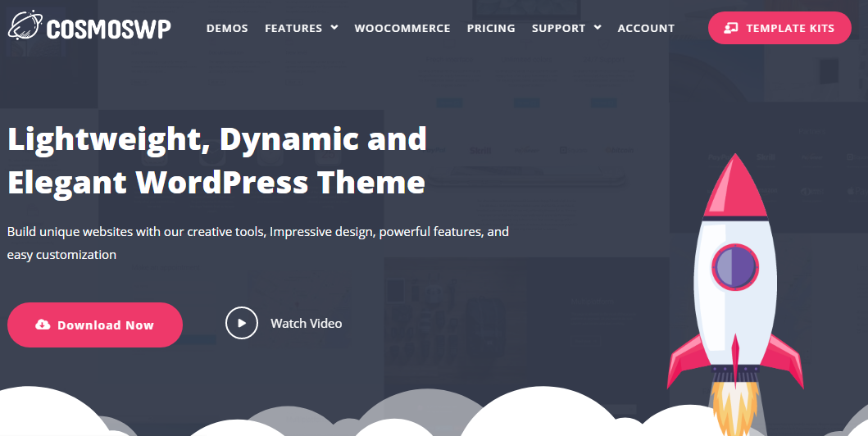Expand the Features dropdown chevron
The width and height of the screenshot is (868, 436).
point(334,27)
